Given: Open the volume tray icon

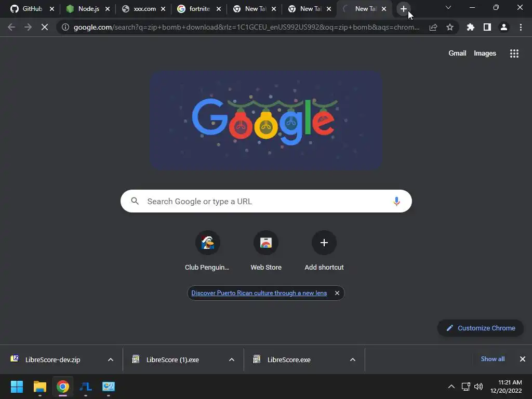Looking at the screenshot, I should click(478, 387).
